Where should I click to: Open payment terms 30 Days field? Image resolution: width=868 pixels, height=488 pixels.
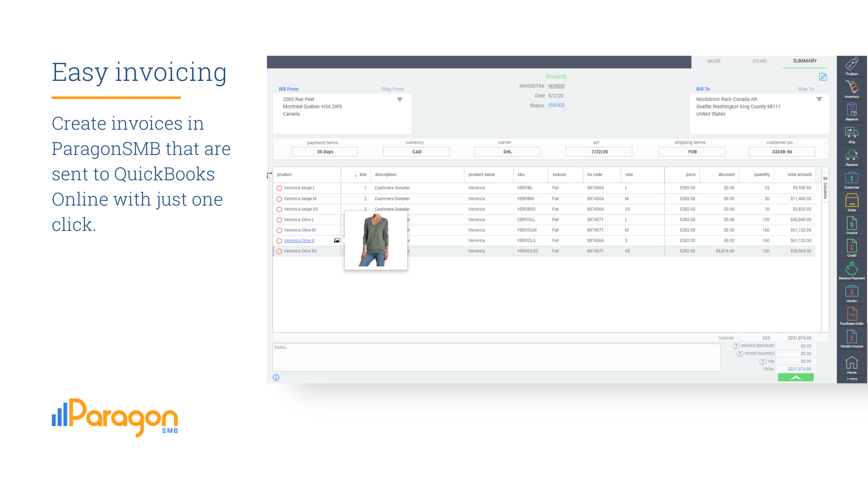pos(325,152)
